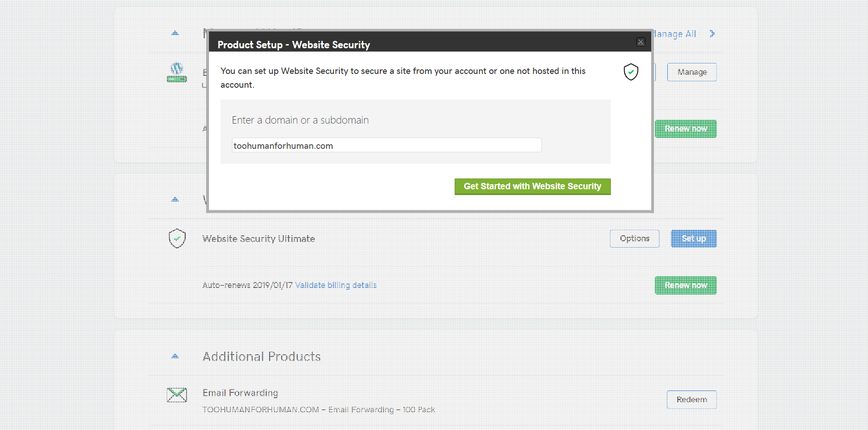Open Options for Website Security Ultimate
Screen dimensions: 868x430
coord(634,238)
